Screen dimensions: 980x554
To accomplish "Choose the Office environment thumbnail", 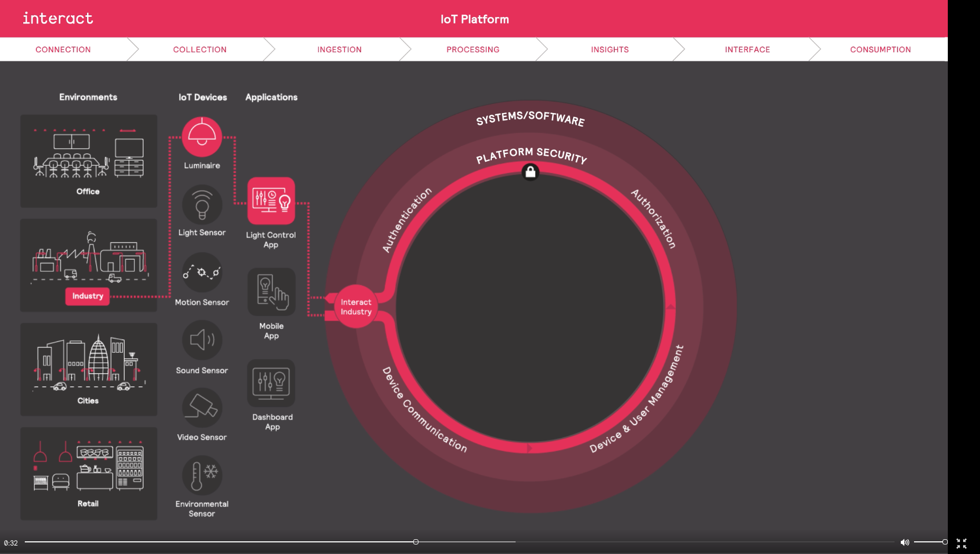I will coord(89,161).
